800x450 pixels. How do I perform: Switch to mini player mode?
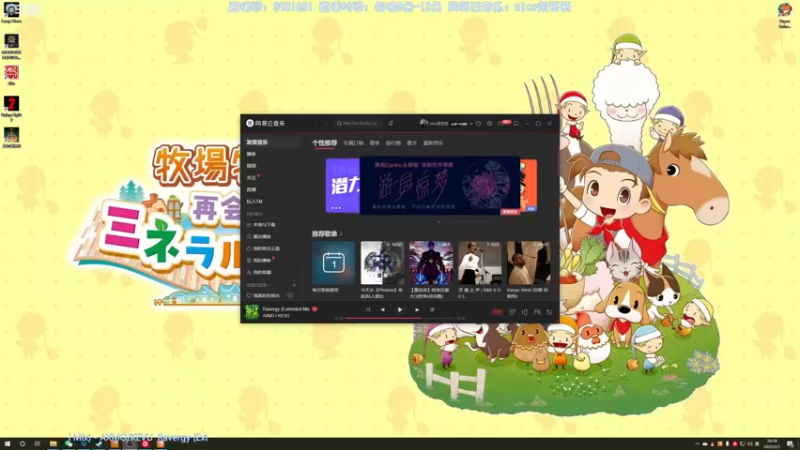[516, 123]
